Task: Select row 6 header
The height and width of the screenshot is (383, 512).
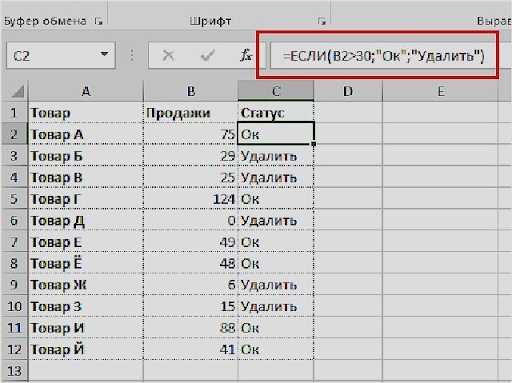Action: click(x=14, y=220)
